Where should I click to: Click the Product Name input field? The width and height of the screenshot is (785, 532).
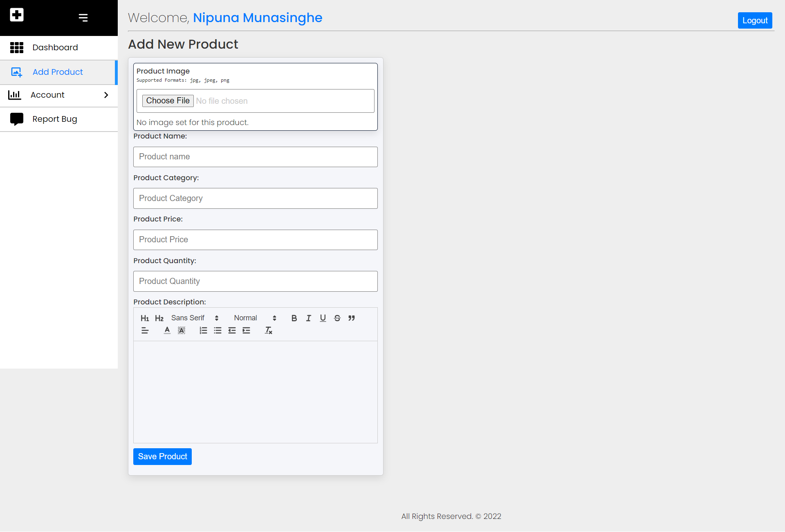[255, 157]
